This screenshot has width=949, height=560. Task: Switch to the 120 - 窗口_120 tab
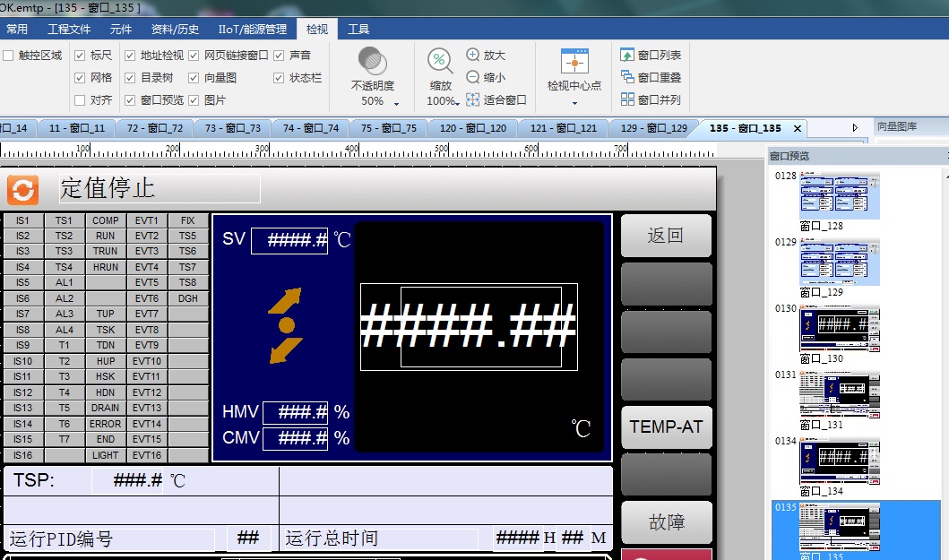click(472, 128)
